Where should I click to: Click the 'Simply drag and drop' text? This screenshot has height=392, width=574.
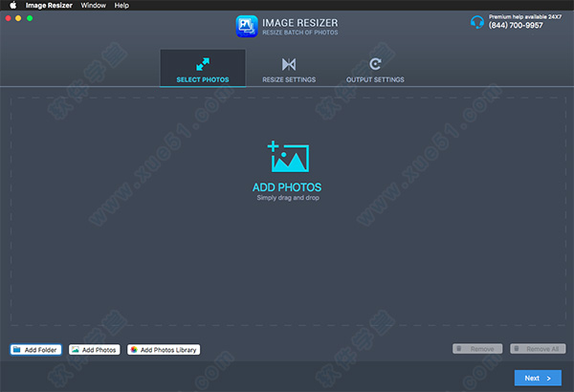pyautogui.click(x=288, y=198)
